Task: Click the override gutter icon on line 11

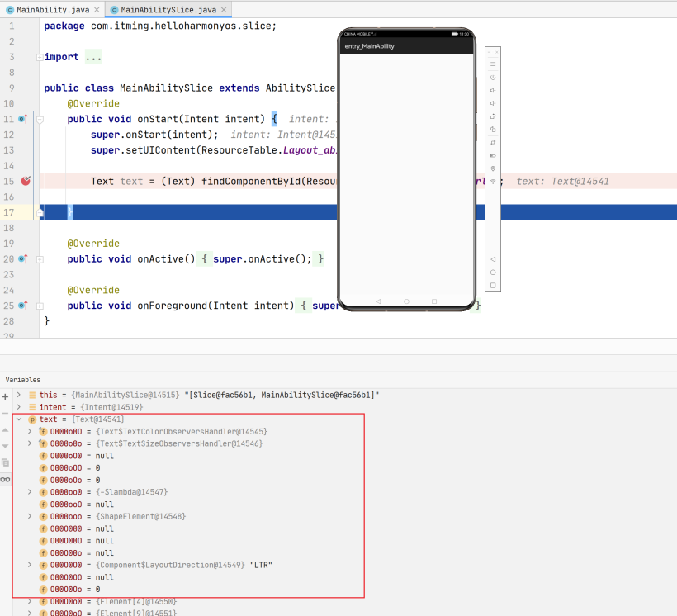Action: tap(23, 119)
